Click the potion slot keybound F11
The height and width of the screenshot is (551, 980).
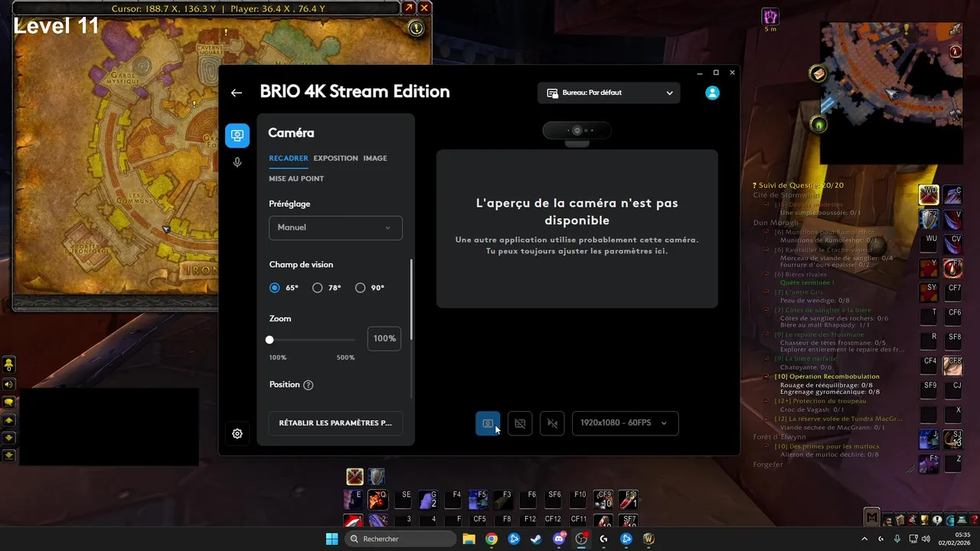point(629,500)
